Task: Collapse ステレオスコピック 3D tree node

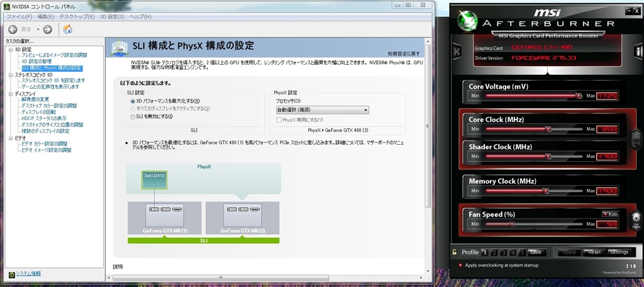Action: tap(11, 75)
